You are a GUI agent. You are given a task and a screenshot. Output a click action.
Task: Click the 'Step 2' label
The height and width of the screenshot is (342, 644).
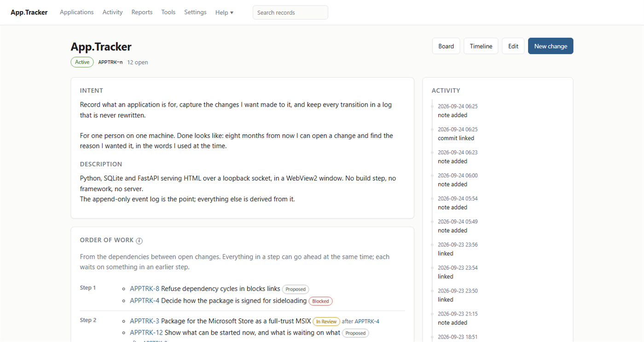pos(88,320)
